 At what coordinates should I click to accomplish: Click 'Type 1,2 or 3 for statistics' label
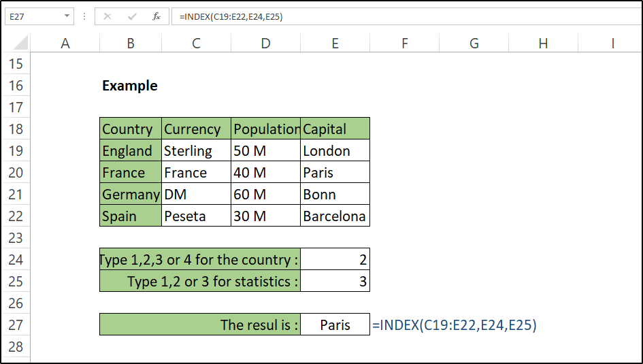point(200,281)
